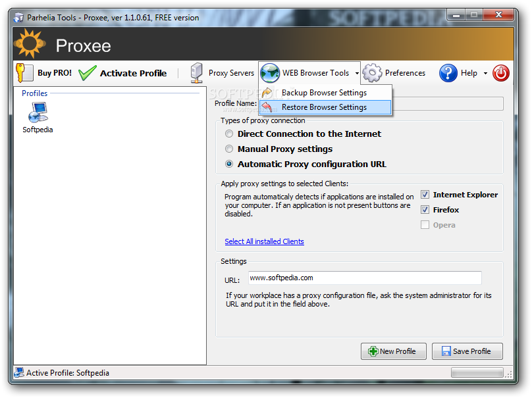Click the red power exit icon
The width and height of the screenshot is (532, 398).
click(501, 73)
